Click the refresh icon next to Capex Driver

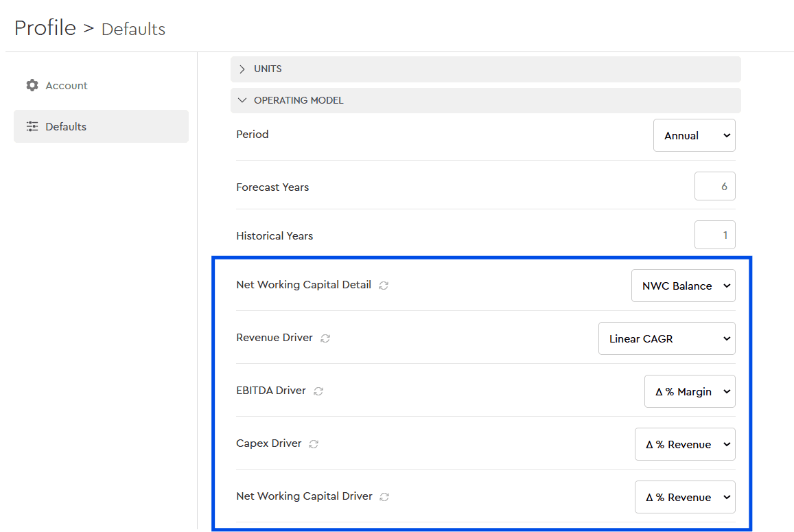(314, 444)
